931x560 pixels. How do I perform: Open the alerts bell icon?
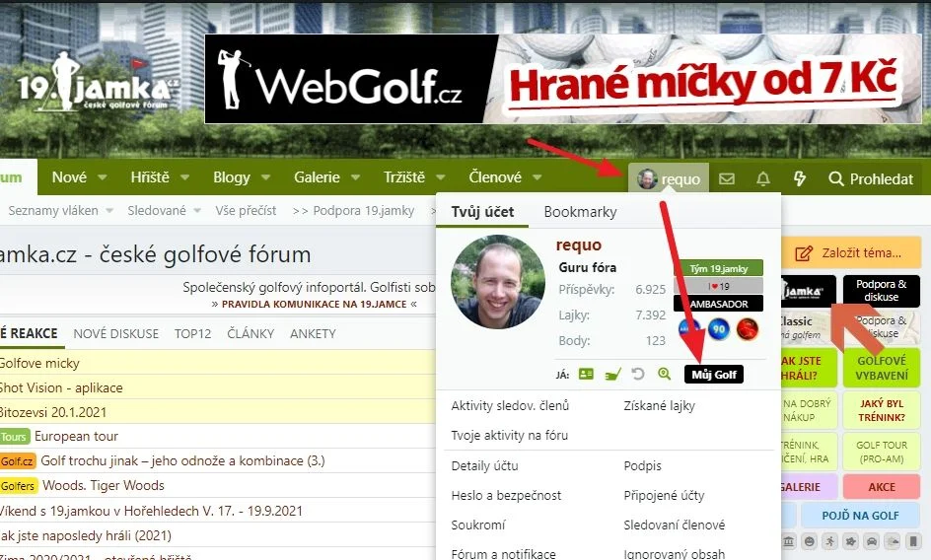point(763,178)
